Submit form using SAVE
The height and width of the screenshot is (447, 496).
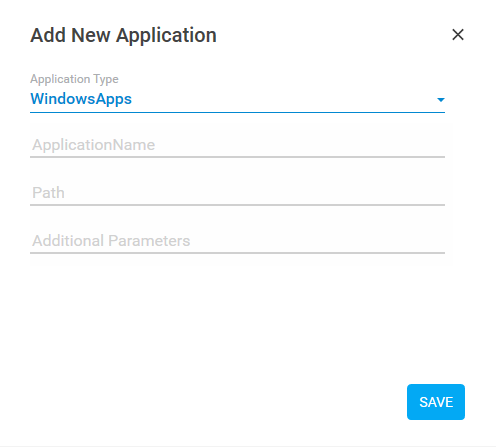click(436, 402)
